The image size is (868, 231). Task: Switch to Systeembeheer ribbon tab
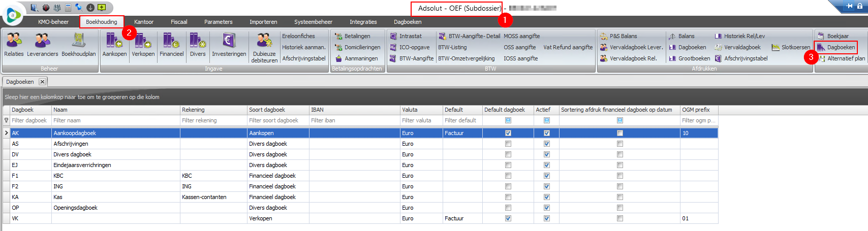[x=313, y=22]
